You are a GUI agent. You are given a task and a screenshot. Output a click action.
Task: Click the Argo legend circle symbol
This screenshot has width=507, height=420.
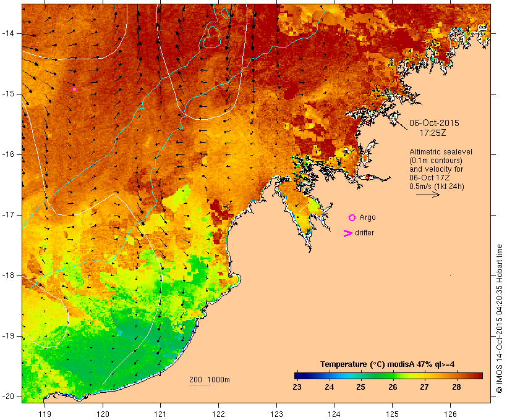[x=352, y=218]
